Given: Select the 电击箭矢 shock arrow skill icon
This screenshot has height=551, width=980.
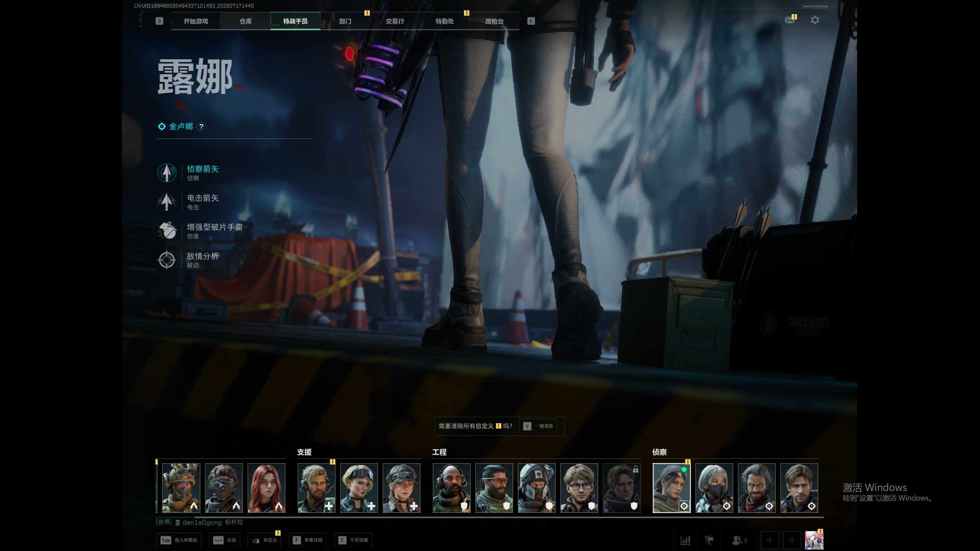Looking at the screenshot, I should 167,202.
